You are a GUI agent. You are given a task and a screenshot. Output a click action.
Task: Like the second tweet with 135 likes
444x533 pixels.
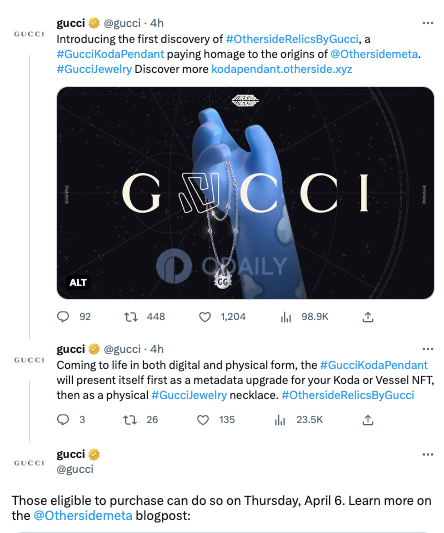point(203,420)
